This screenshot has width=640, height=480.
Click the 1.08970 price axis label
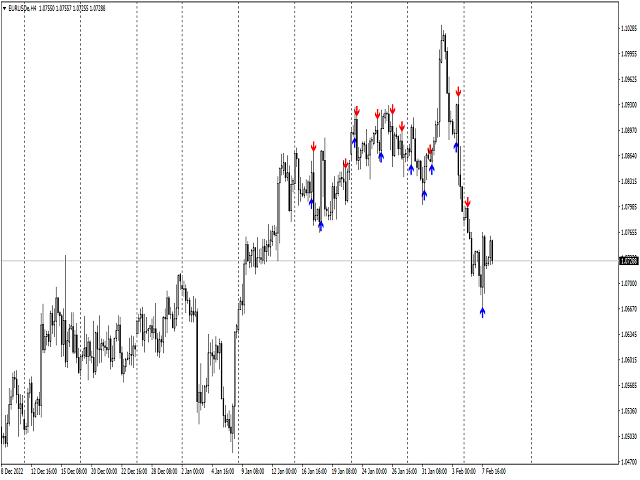point(629,130)
